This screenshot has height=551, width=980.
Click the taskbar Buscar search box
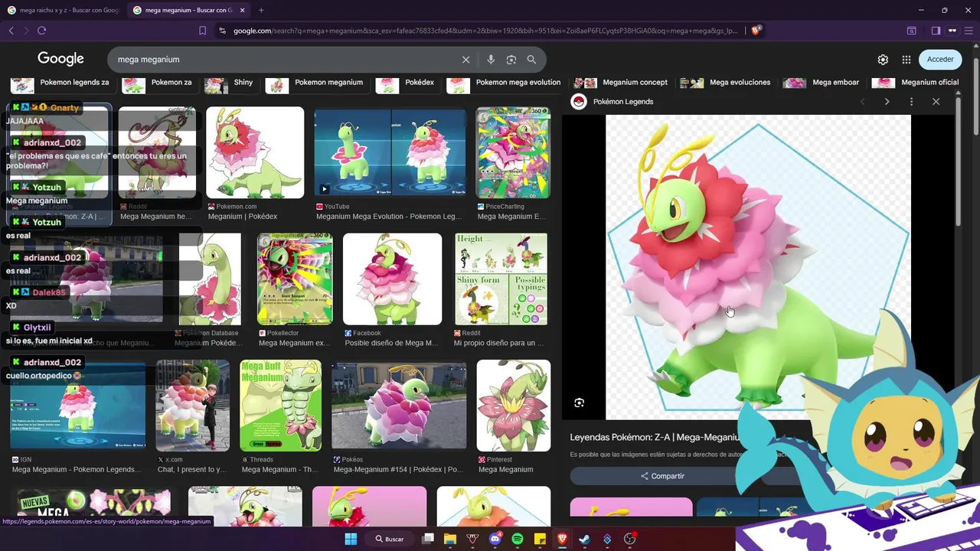tap(390, 539)
